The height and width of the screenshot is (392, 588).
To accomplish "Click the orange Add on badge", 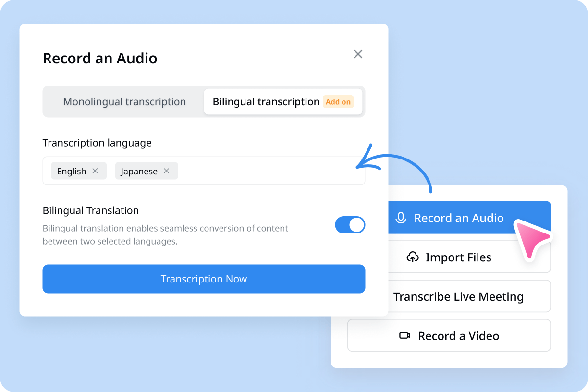I will [x=338, y=102].
